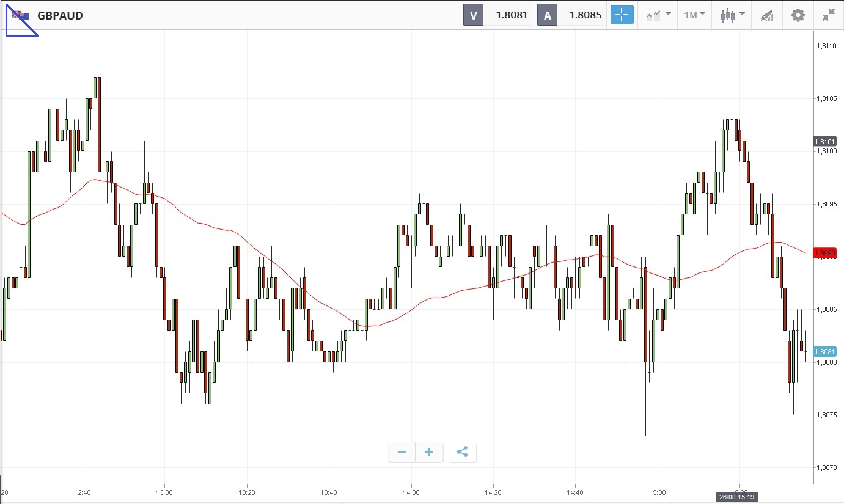Click the 14:00 time axis label
The image size is (844, 504).
(x=411, y=492)
